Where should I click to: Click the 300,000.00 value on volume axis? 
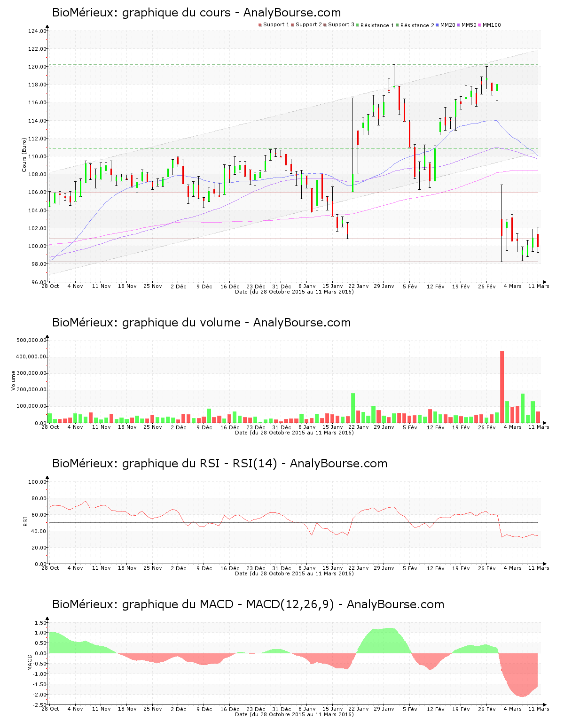point(31,373)
